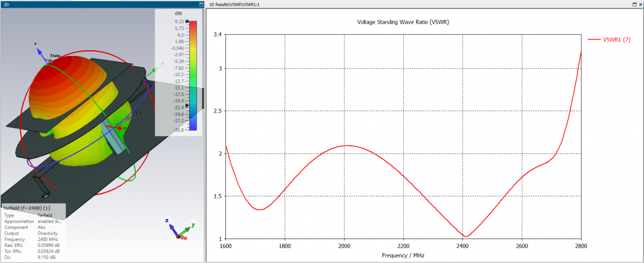The image size is (644, 263).
Task: Click the dBi color scale bar
Action: click(194, 75)
